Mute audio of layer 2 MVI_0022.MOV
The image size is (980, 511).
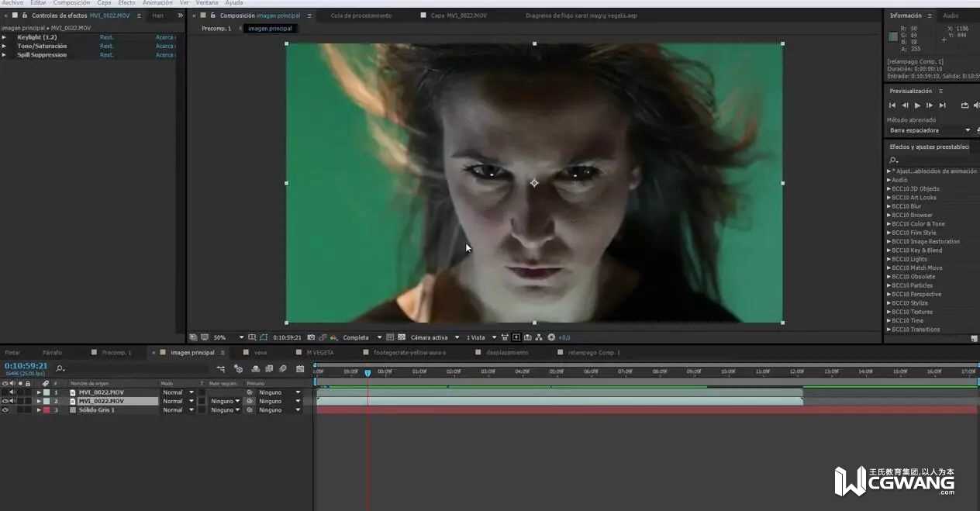[x=12, y=401]
